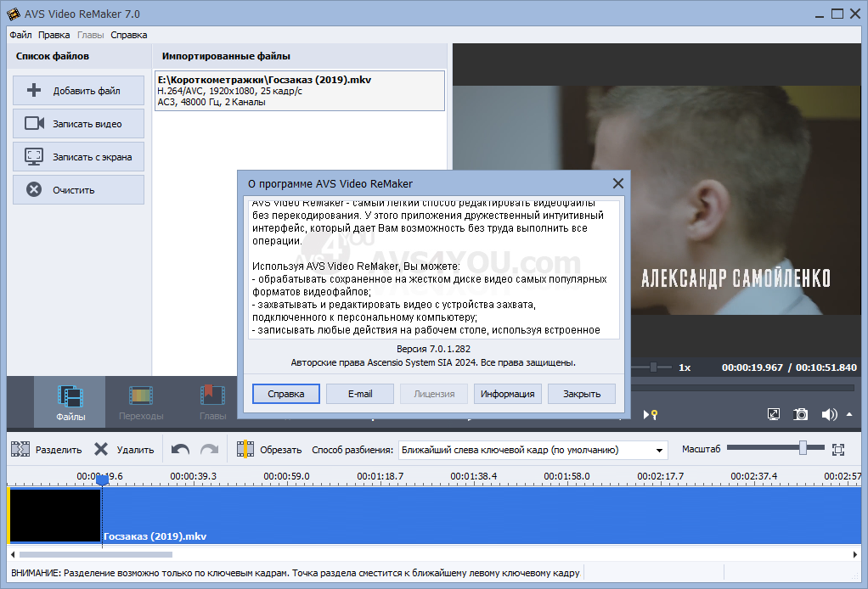This screenshot has height=589, width=868.
Task: Maximize the AVS Video ReMaker window
Action: coord(837,14)
